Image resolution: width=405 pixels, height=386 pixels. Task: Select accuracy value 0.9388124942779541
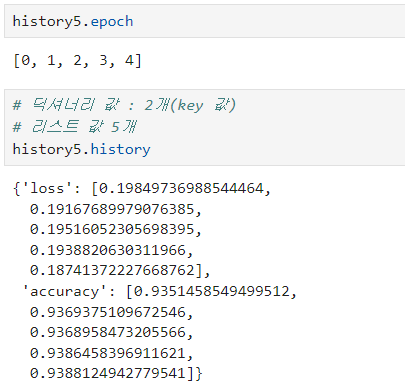(108, 373)
